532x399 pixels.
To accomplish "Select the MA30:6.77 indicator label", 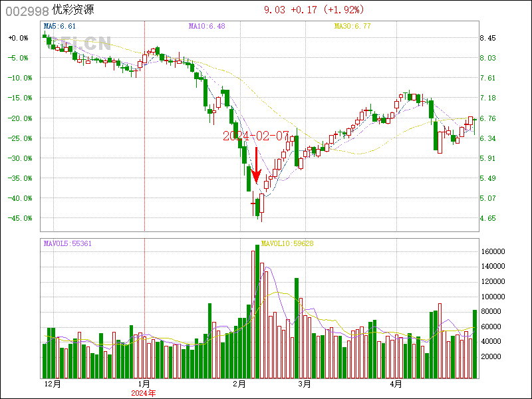I will click(352, 26).
